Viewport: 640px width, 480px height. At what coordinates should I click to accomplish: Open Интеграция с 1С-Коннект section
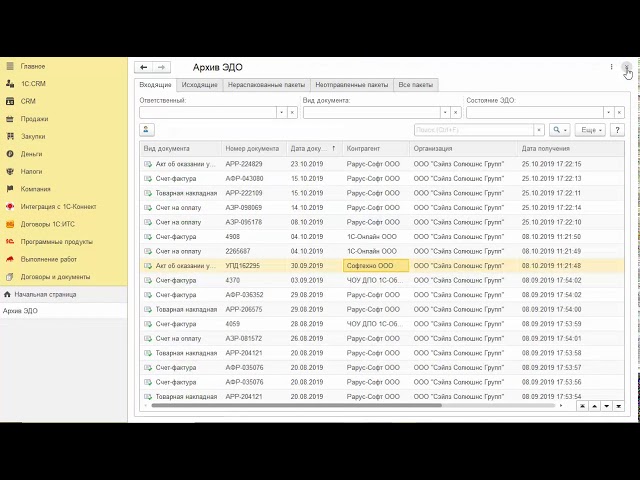(58, 206)
